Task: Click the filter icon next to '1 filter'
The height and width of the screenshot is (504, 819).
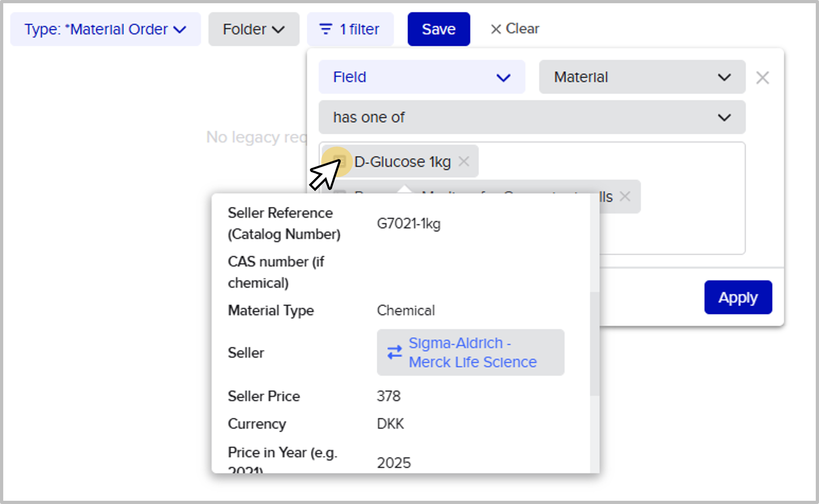Action: [x=325, y=29]
